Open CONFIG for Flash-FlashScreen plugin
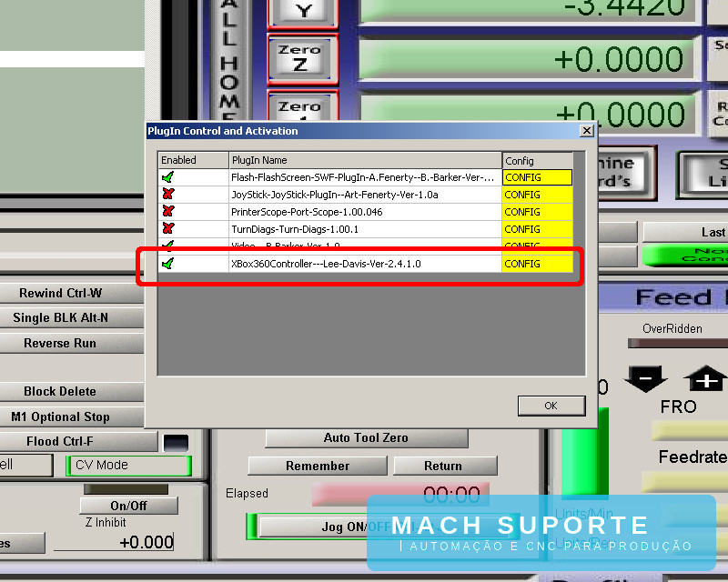This screenshot has width=728, height=582. point(537,177)
